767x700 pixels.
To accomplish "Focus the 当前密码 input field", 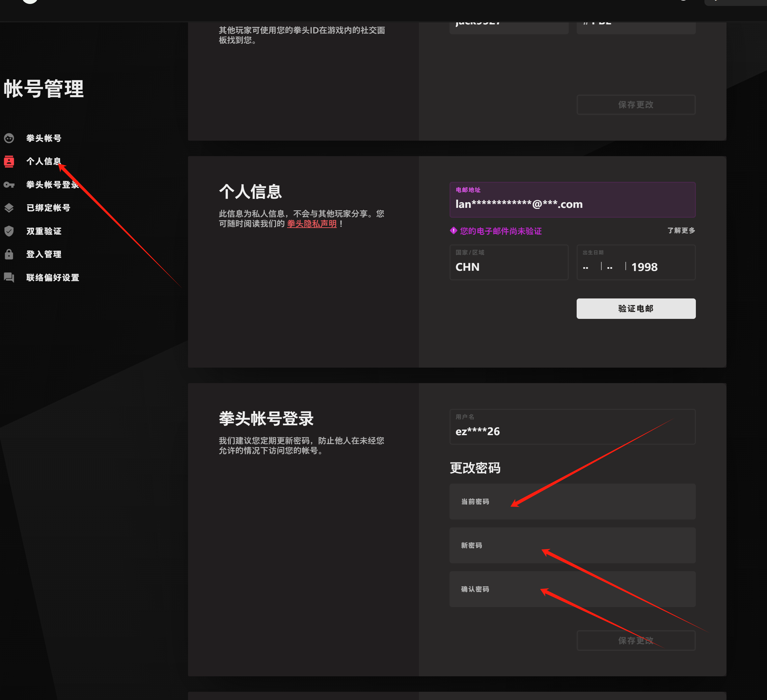I will click(x=572, y=502).
